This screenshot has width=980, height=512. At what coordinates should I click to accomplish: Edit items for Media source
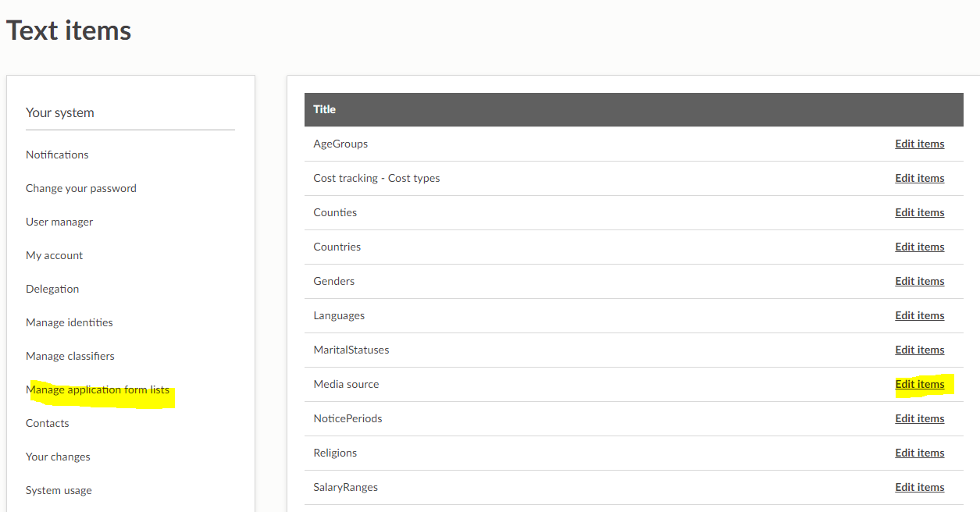click(919, 384)
